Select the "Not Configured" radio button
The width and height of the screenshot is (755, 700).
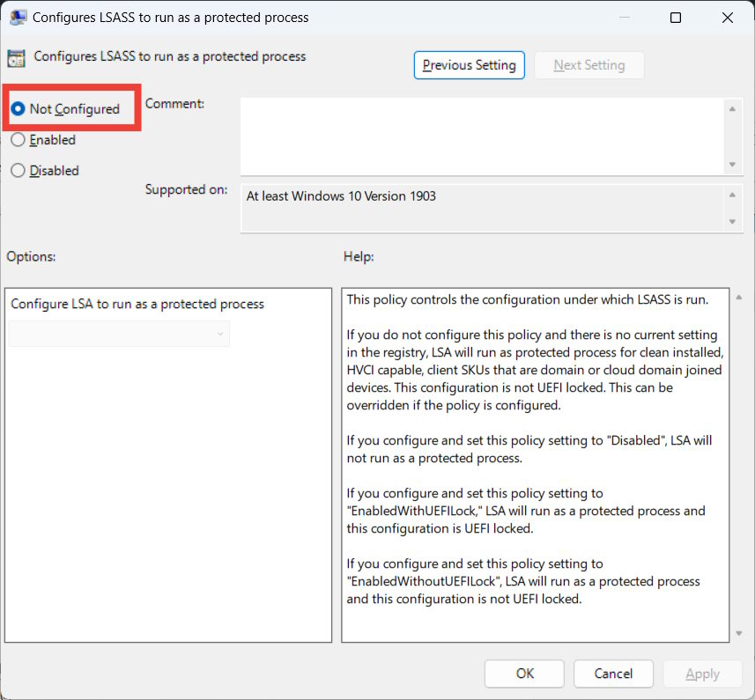19,107
